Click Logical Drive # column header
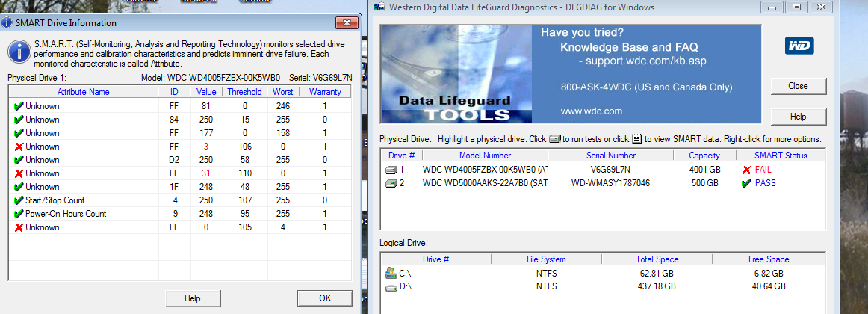The height and width of the screenshot is (314, 868). point(435,259)
